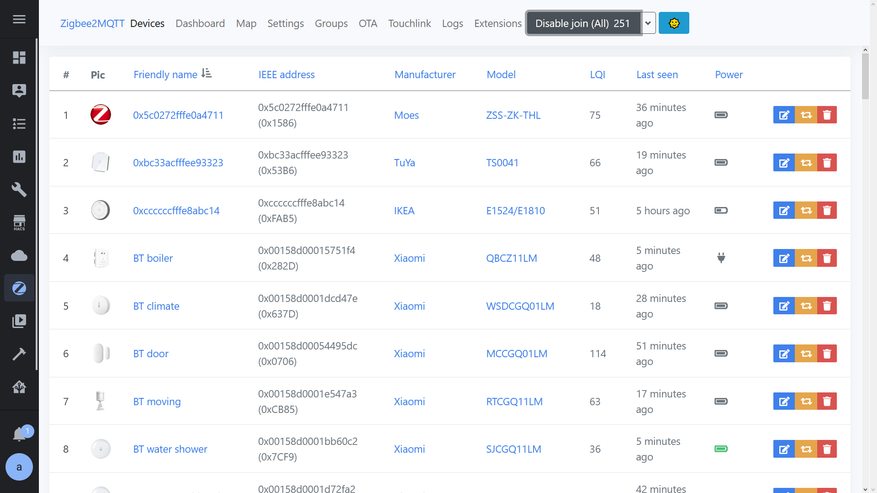Sort by Manufacturer column header
Screen dimensions: 877x493
tap(425, 74)
